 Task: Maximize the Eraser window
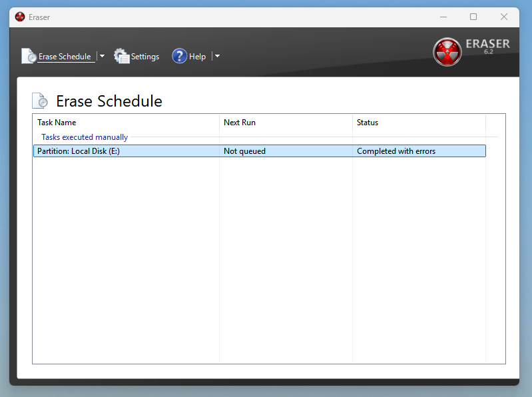(x=473, y=17)
